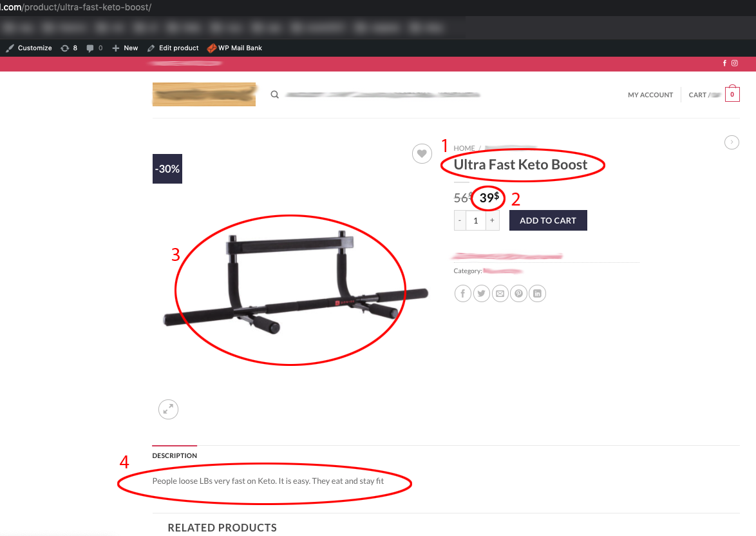Viewport: 756px width, 536px height.
Task: Share product on LinkedIn
Action: click(537, 293)
